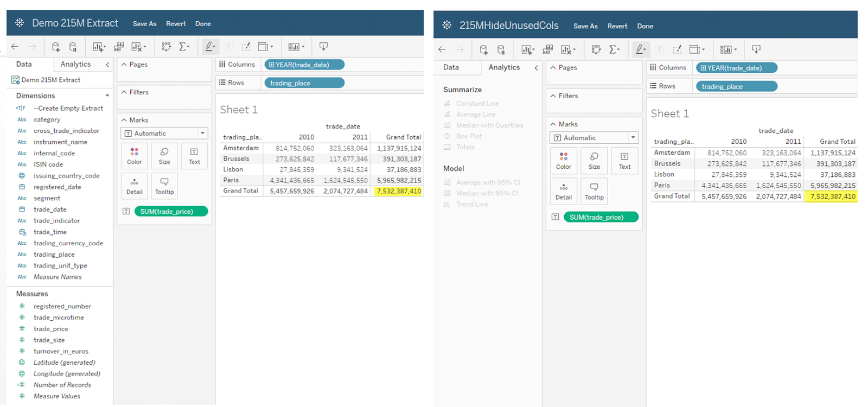Image resolution: width=868 pixels, height=407 pixels.
Task: Click pause auto updates icon in right toolbar
Action: (501, 49)
